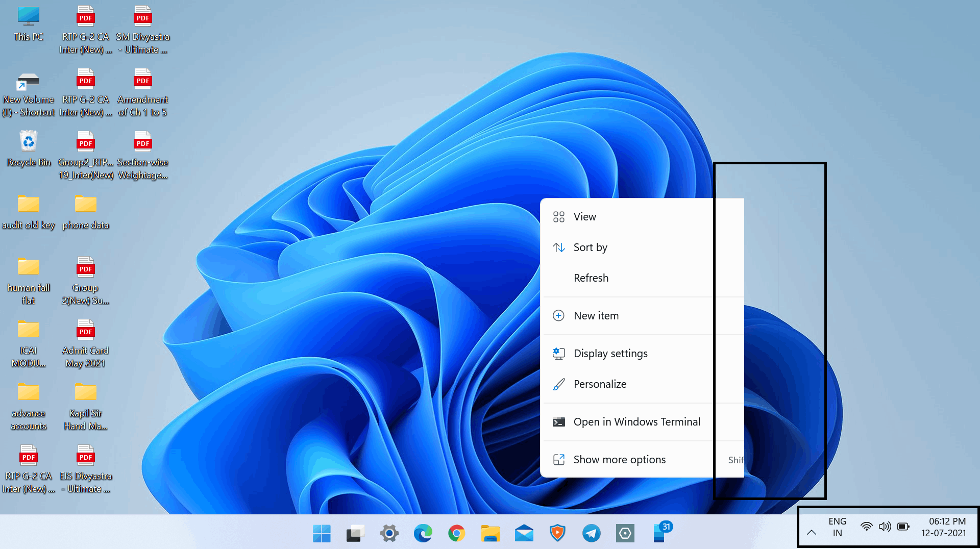Expand hidden icons in the system tray
This screenshot has width=980, height=549.
coord(813,532)
